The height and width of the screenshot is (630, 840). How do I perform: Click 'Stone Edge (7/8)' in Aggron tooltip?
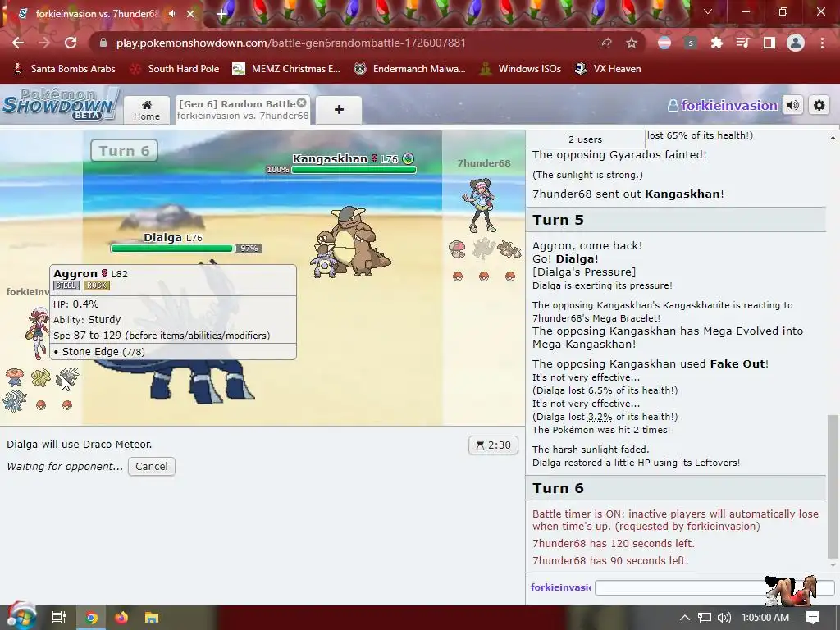click(x=103, y=351)
